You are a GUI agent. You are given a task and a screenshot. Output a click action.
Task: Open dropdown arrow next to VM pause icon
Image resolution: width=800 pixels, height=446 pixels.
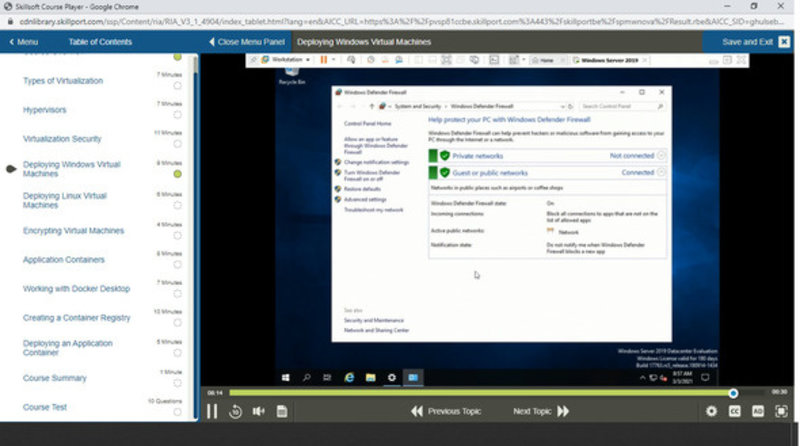(334, 60)
